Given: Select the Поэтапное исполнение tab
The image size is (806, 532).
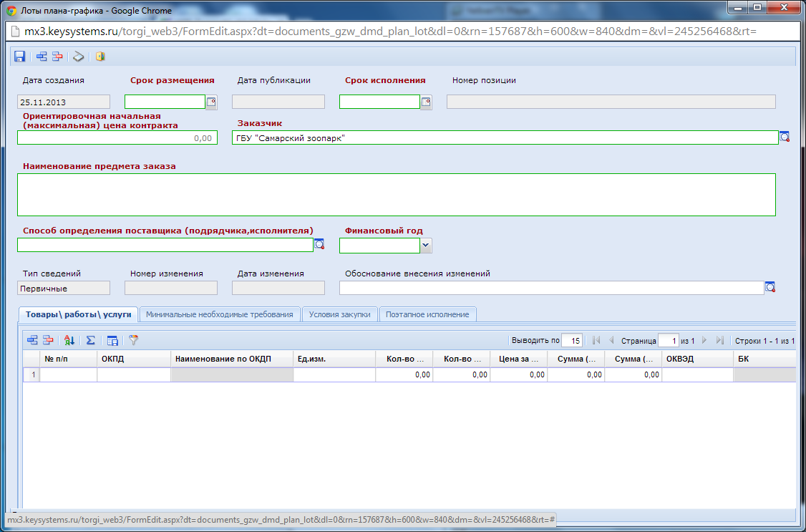Looking at the screenshot, I should (427, 314).
